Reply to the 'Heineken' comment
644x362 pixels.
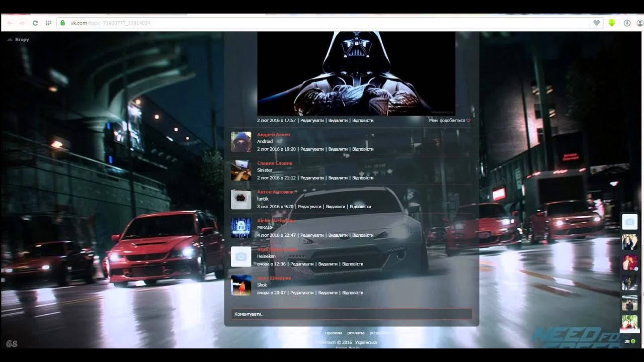click(x=353, y=264)
